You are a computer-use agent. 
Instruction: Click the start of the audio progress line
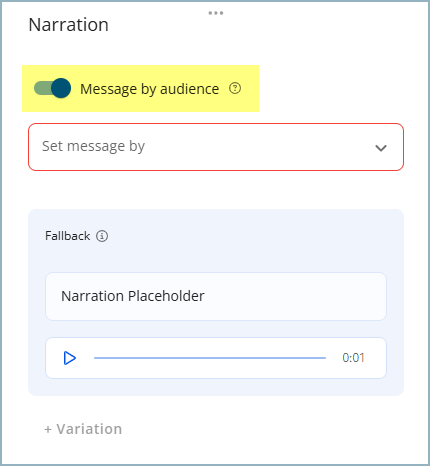pos(96,358)
